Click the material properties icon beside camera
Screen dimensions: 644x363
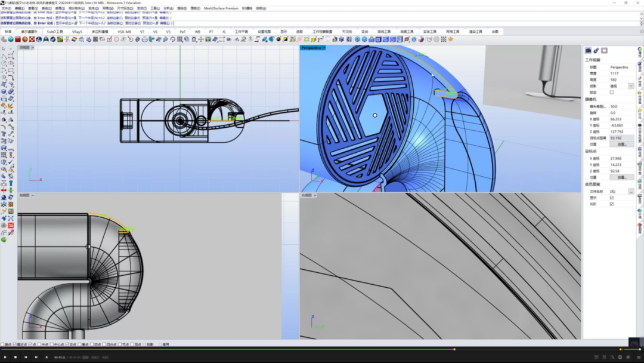click(596, 51)
